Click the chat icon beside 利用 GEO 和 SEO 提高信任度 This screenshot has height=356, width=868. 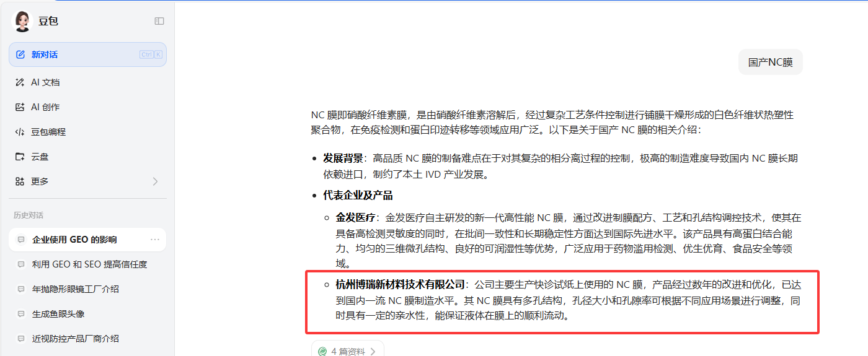[21, 264]
